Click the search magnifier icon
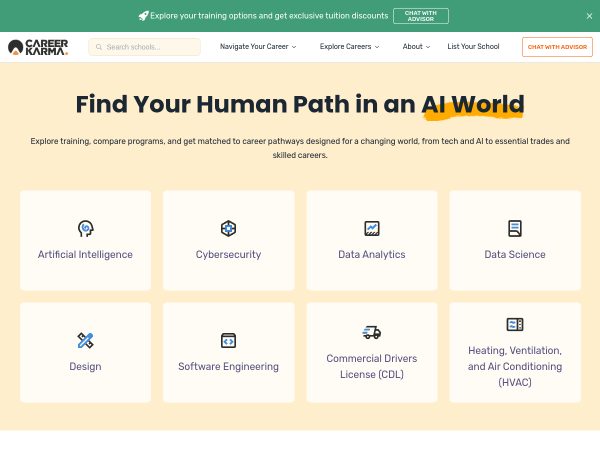 click(x=99, y=47)
